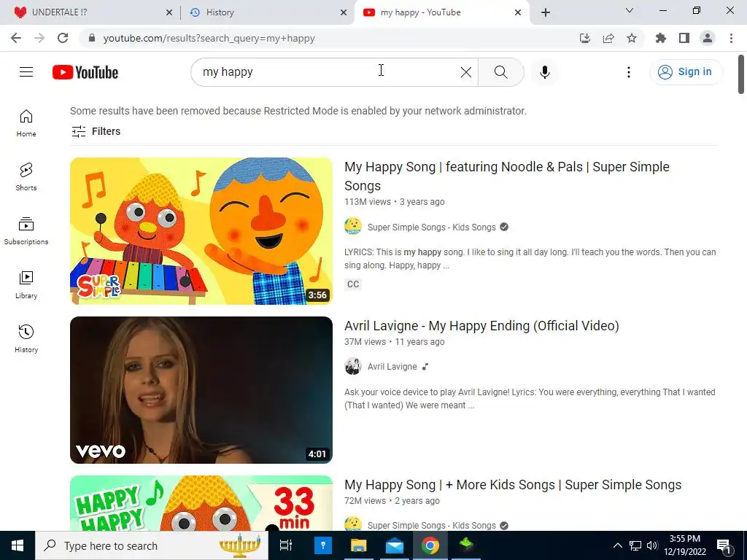Open 'My Happy Song | featuring Noodle & Pals' title
This screenshot has height=560, width=747.
[x=507, y=176]
